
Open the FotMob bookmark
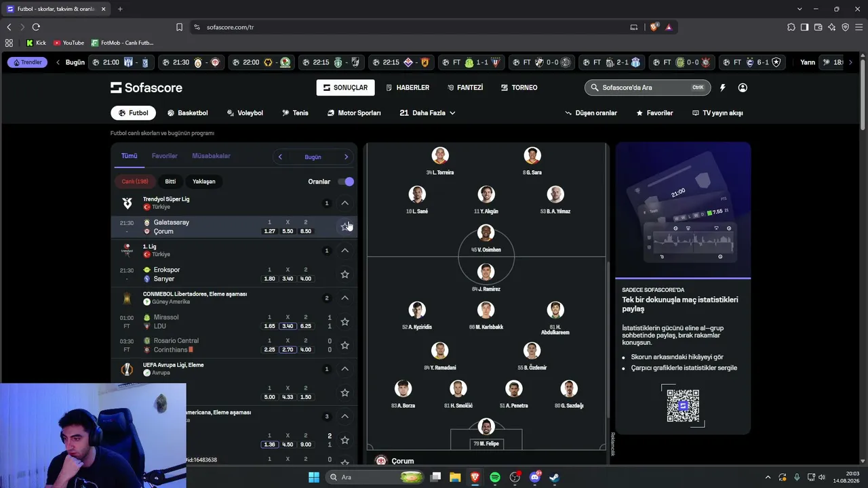pos(123,43)
